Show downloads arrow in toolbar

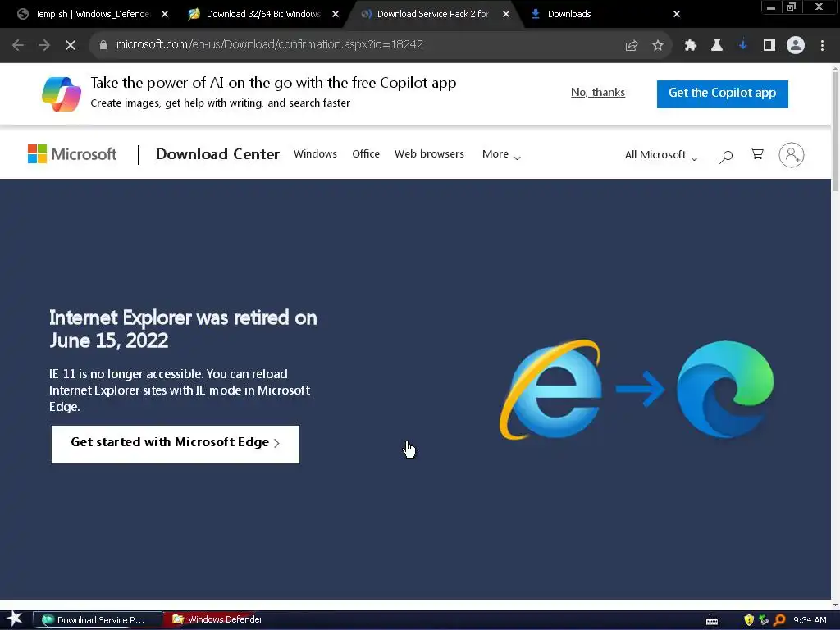[x=743, y=46]
